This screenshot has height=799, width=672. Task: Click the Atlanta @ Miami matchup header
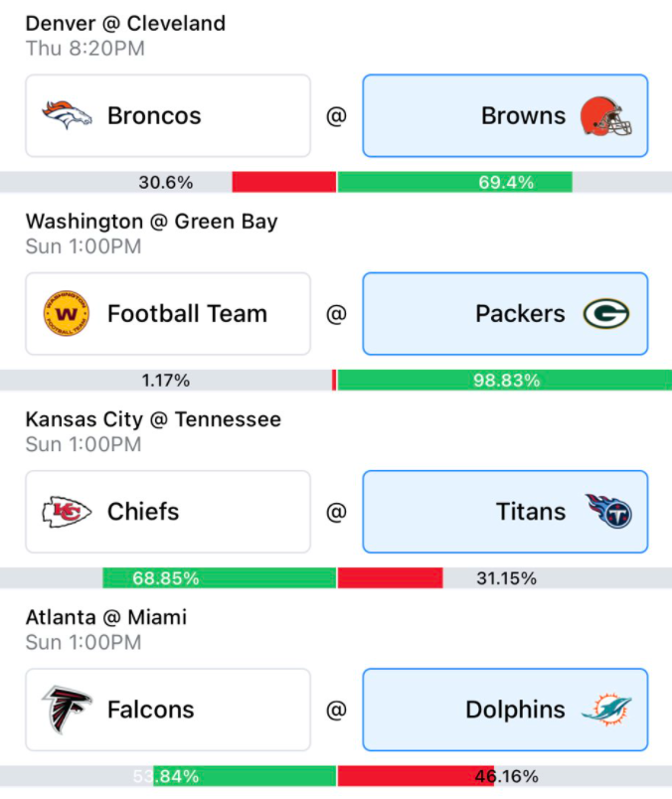(x=106, y=617)
